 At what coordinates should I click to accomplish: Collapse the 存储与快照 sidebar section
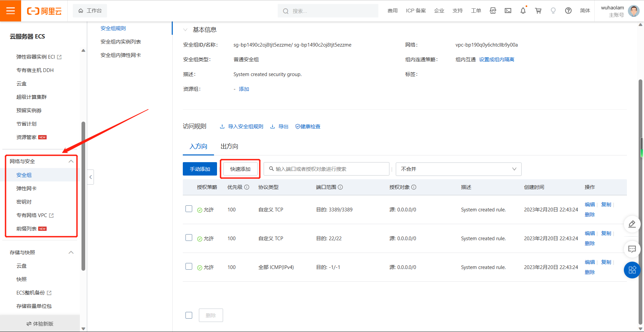(71, 252)
